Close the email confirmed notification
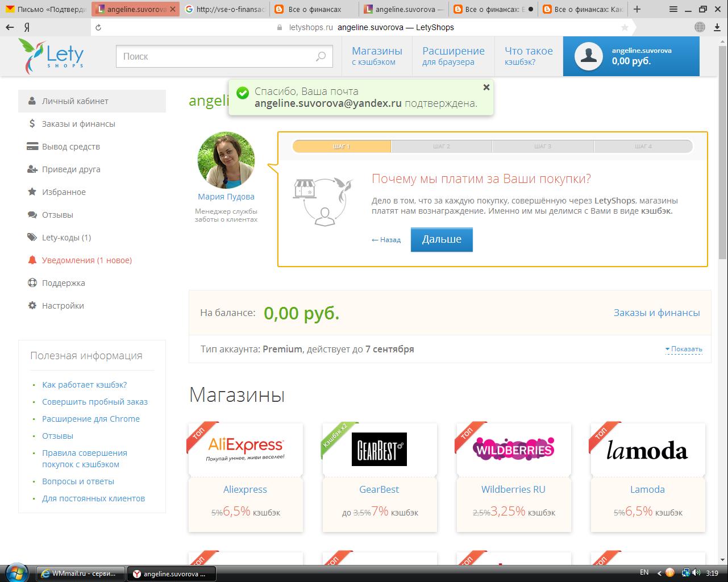This screenshot has height=582, width=728. click(x=486, y=87)
